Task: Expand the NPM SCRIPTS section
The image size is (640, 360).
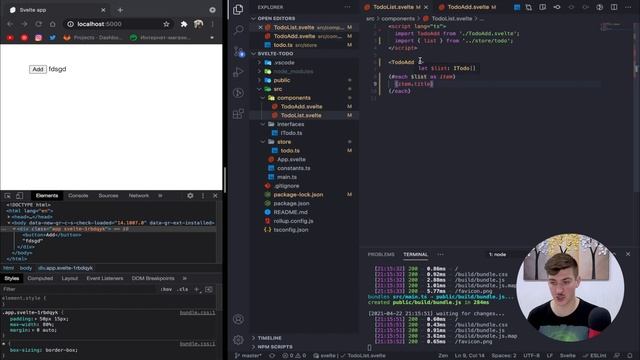Action: click(x=304, y=347)
